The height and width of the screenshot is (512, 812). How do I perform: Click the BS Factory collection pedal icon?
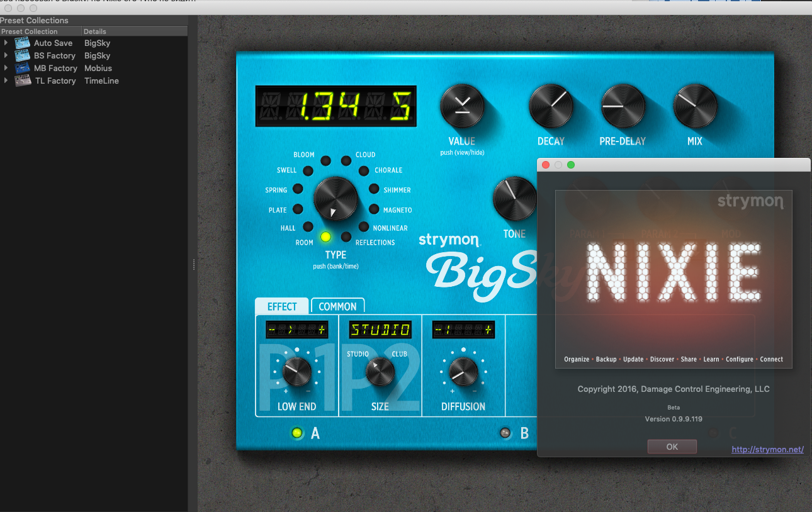tap(23, 55)
